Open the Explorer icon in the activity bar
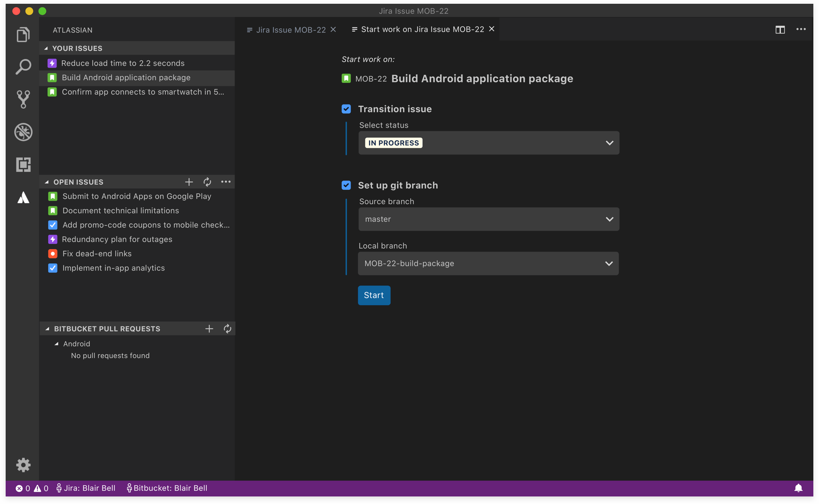This screenshot has height=504, width=819. (23, 34)
